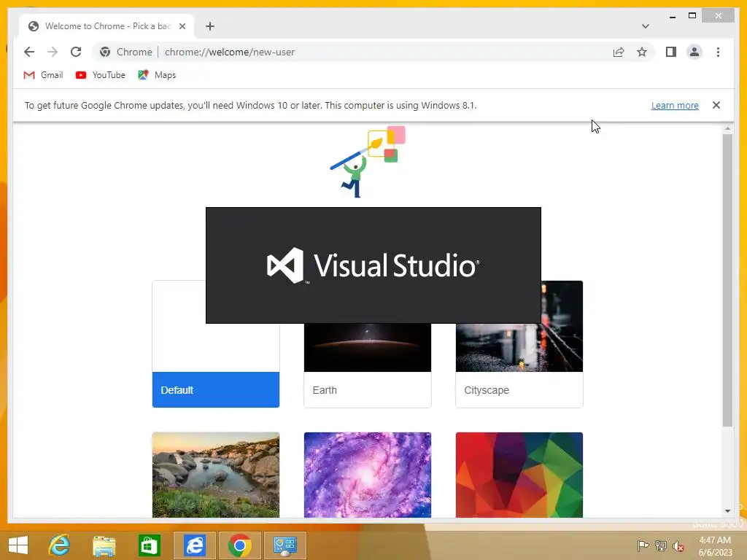This screenshot has height=560, width=747.
Task: Open the Gmail bookmark
Action: coord(43,75)
